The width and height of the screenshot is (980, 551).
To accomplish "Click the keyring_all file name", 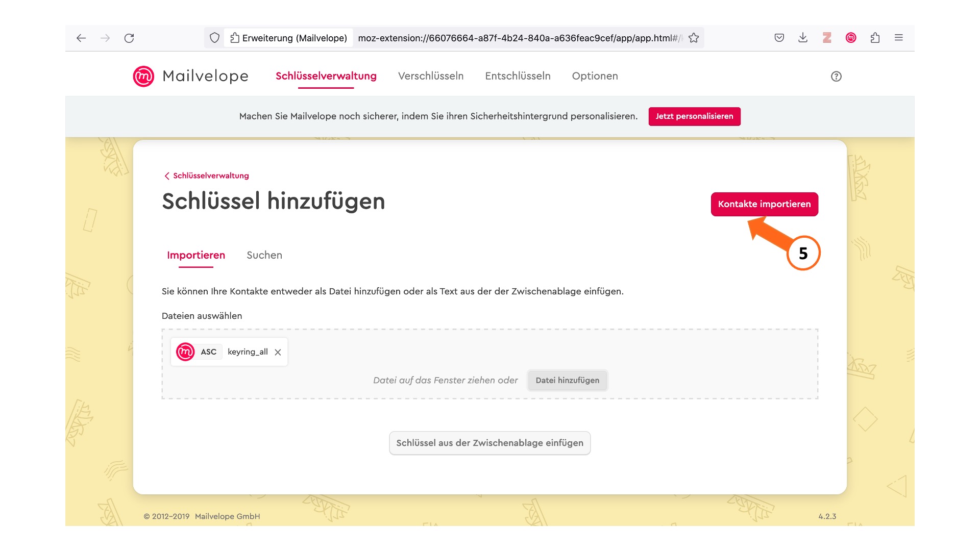I will [x=248, y=352].
